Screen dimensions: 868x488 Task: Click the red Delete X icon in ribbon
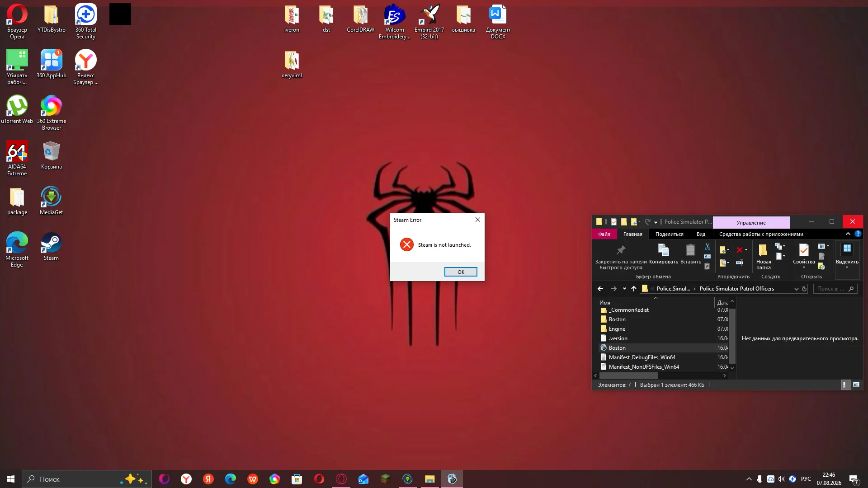(739, 250)
